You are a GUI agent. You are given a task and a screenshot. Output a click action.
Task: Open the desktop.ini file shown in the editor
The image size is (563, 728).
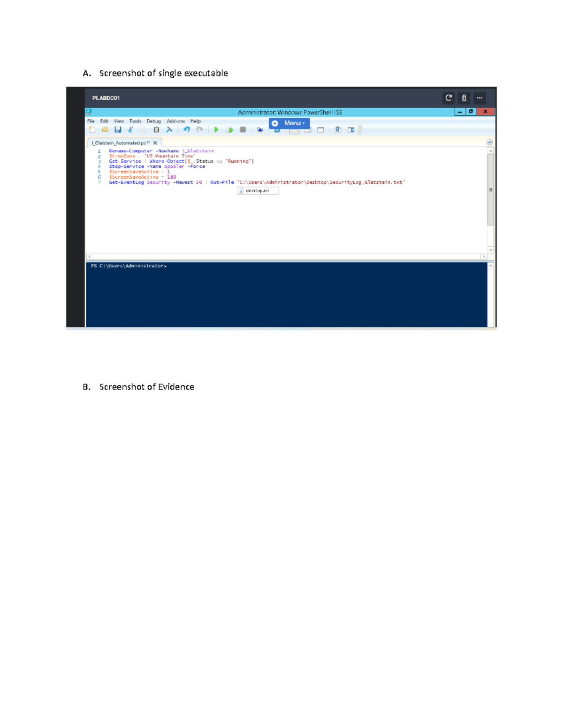257,190
